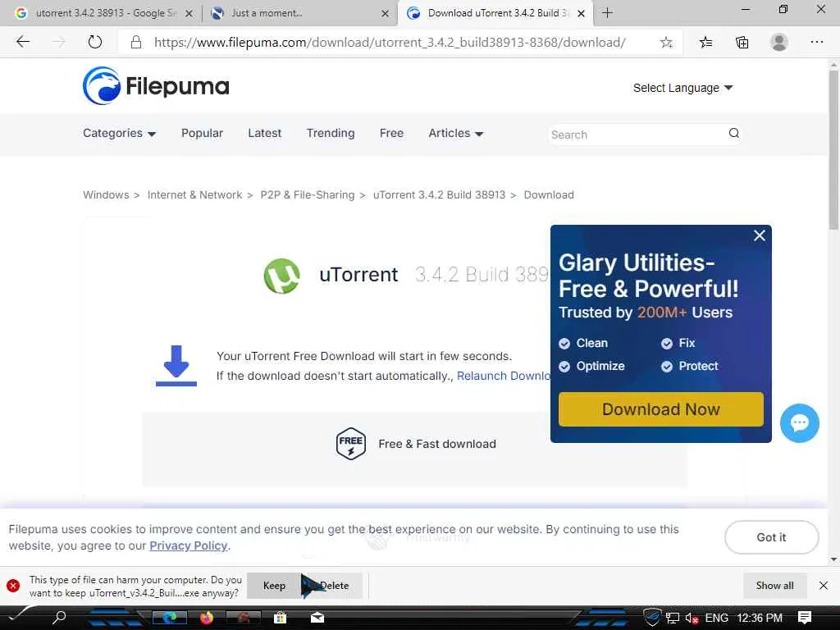This screenshot has height=630, width=840.
Task: Open Mail app from the taskbar
Action: (317, 618)
